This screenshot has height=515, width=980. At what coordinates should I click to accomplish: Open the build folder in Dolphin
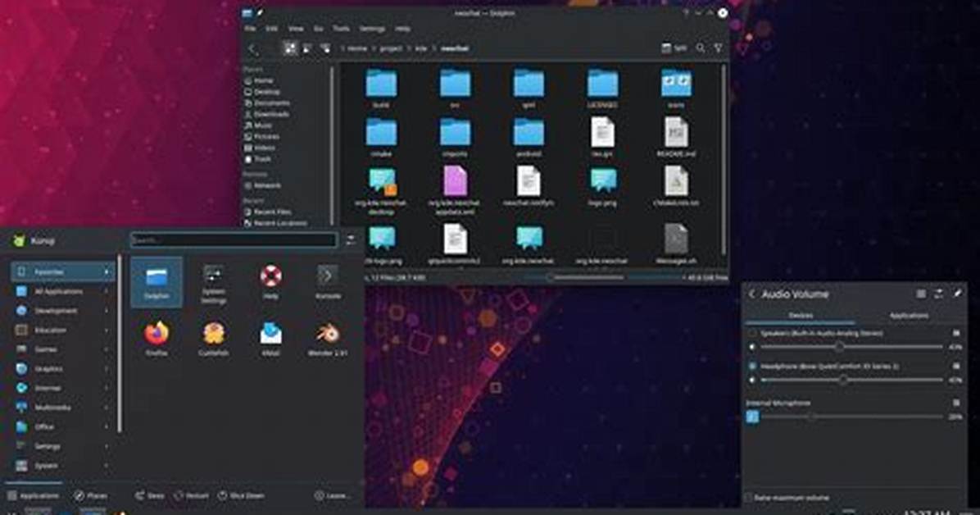click(381, 89)
